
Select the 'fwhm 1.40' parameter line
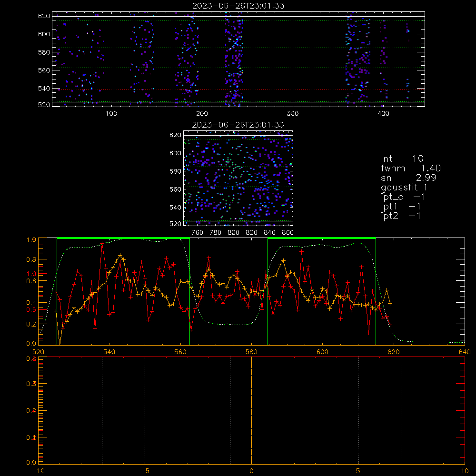point(411,168)
